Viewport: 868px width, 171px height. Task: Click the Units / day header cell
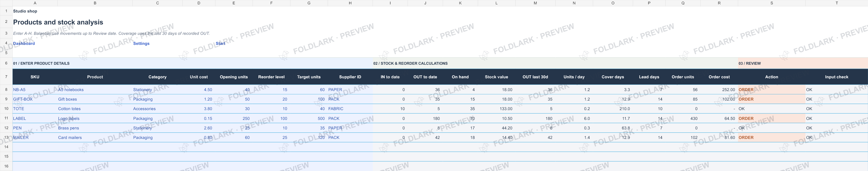click(x=574, y=77)
